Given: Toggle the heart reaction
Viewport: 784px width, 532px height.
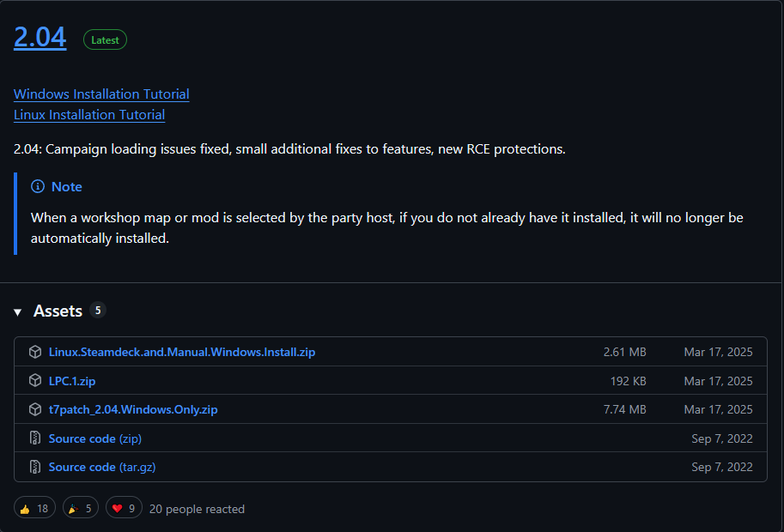Looking at the screenshot, I should click(124, 509).
